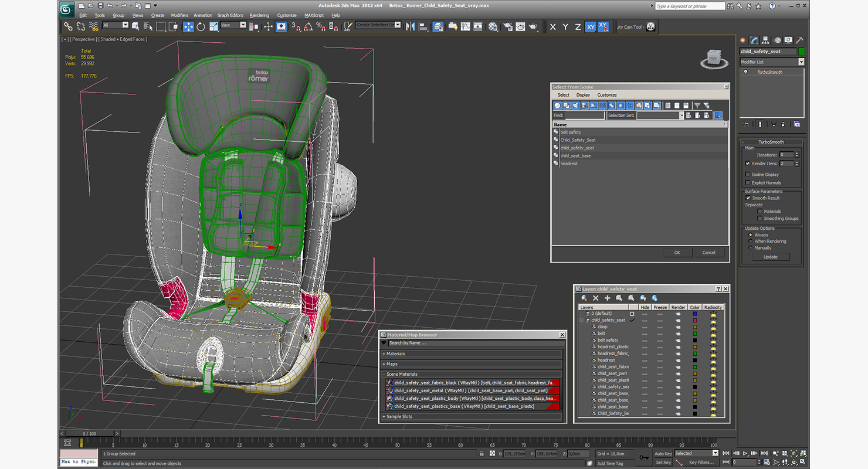Image resolution: width=868 pixels, height=469 pixels.
Task: Open the Manage Layers toolbar icon
Action: (x=438, y=26)
